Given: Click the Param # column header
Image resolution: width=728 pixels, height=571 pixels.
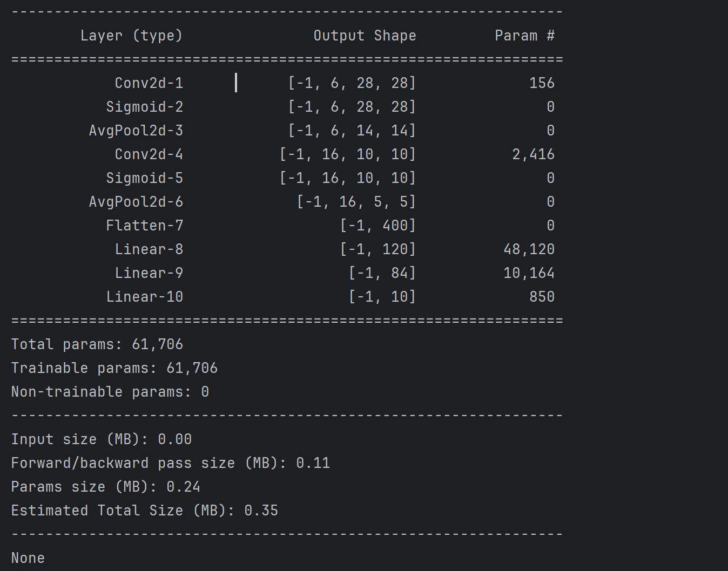Looking at the screenshot, I should (x=525, y=36).
